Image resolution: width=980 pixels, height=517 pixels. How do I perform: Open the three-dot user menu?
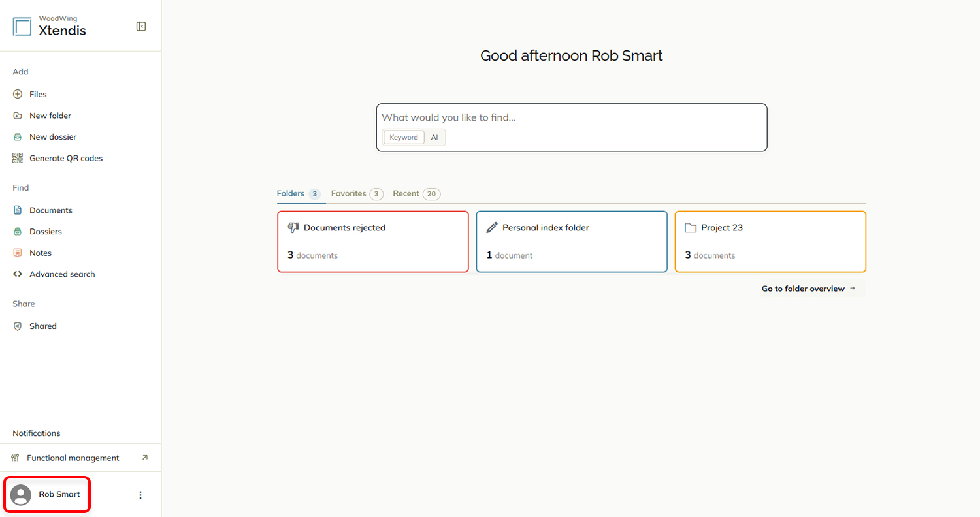point(140,495)
